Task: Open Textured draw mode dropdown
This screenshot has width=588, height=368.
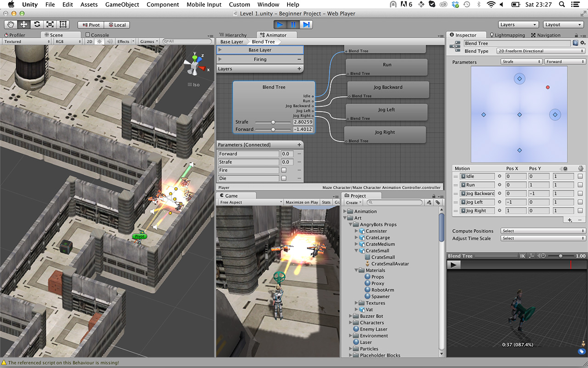Action: (26, 41)
